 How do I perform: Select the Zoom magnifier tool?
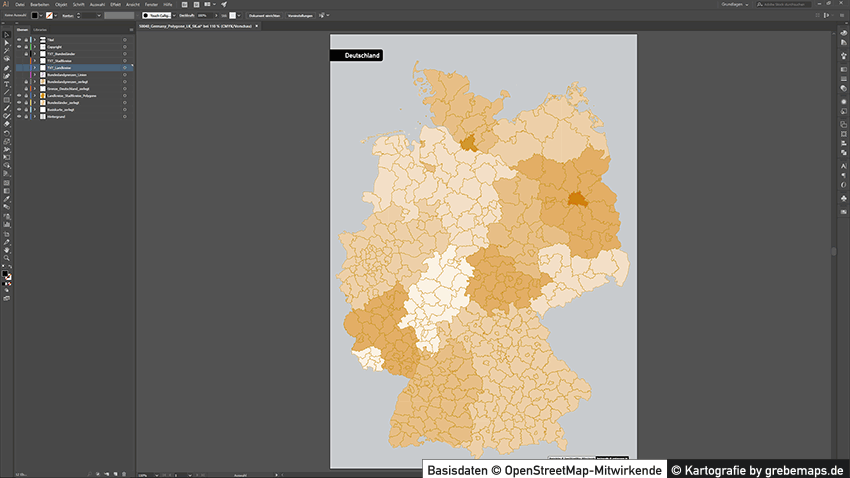pos(7,258)
